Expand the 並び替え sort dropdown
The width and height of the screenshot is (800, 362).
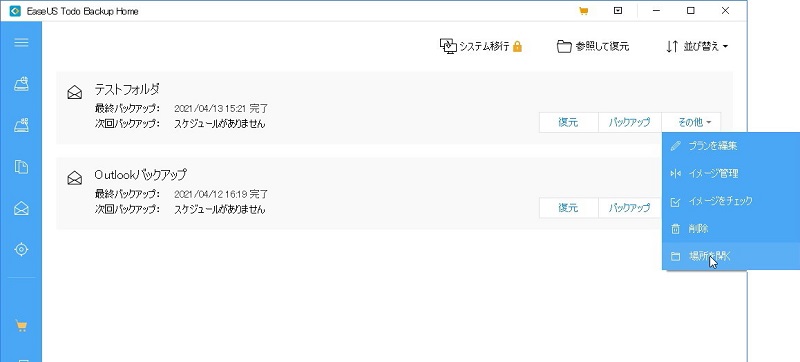click(697, 46)
